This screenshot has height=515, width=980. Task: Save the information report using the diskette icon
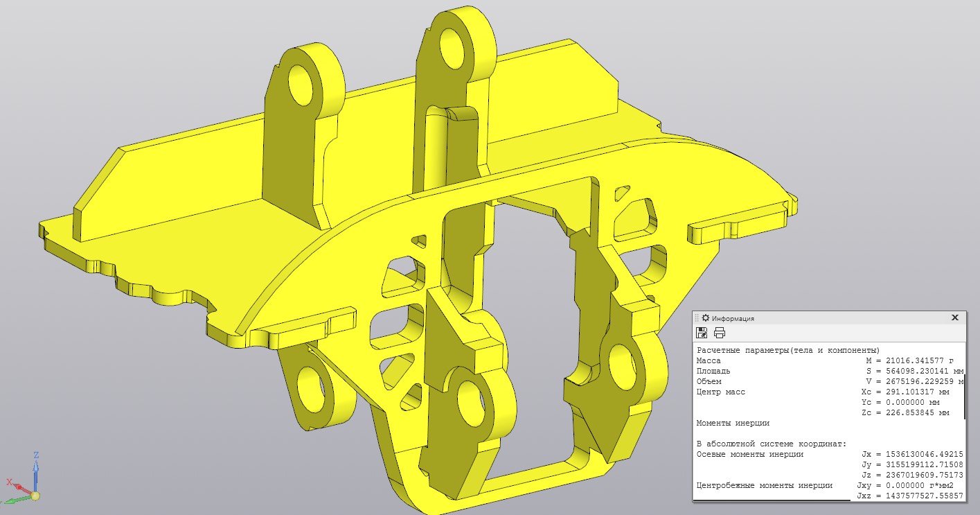click(702, 332)
